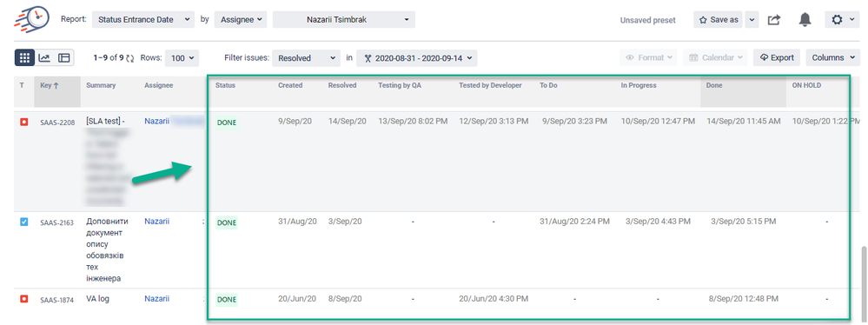Image resolution: width=868 pixels, height=325 pixels.
Task: Click the VA log summary
Action: pyautogui.click(x=98, y=298)
